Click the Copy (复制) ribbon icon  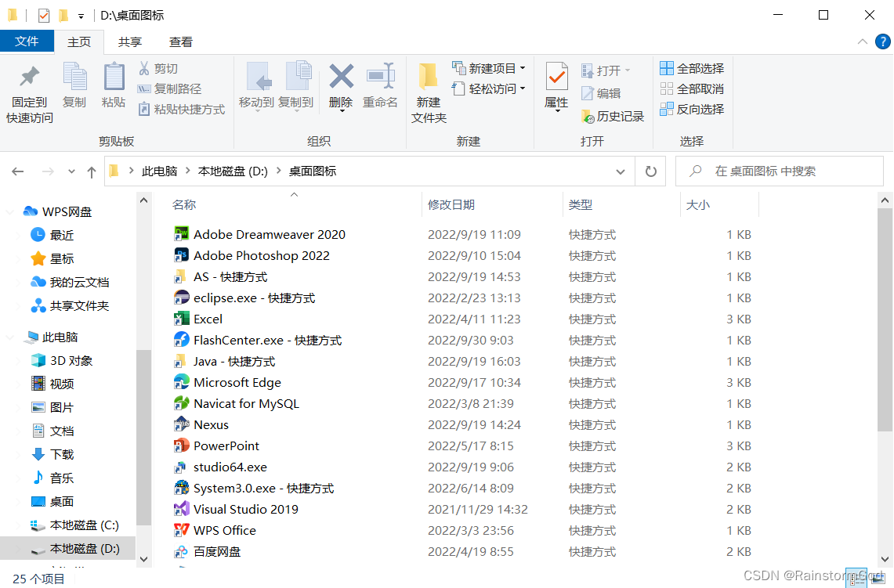[x=74, y=77]
